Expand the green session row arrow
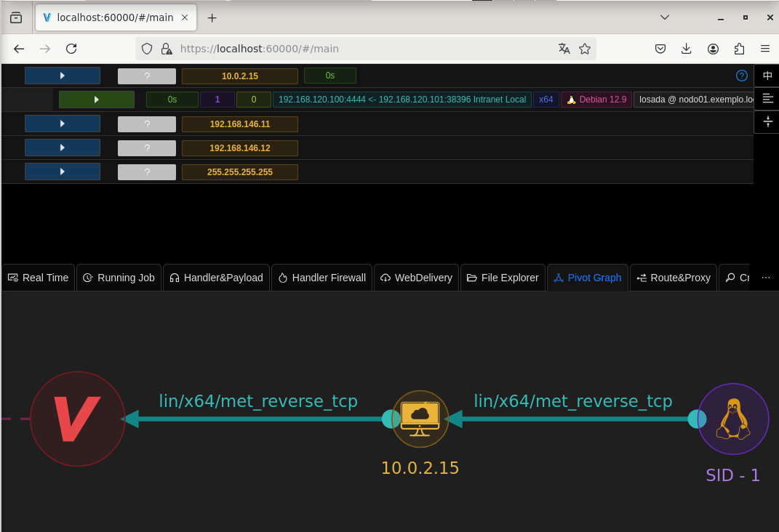779x532 pixels. [97, 100]
